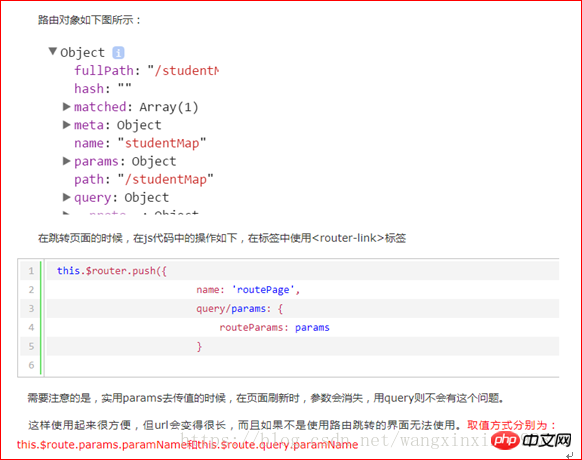Expand the matched Array(1) entry

(x=66, y=107)
